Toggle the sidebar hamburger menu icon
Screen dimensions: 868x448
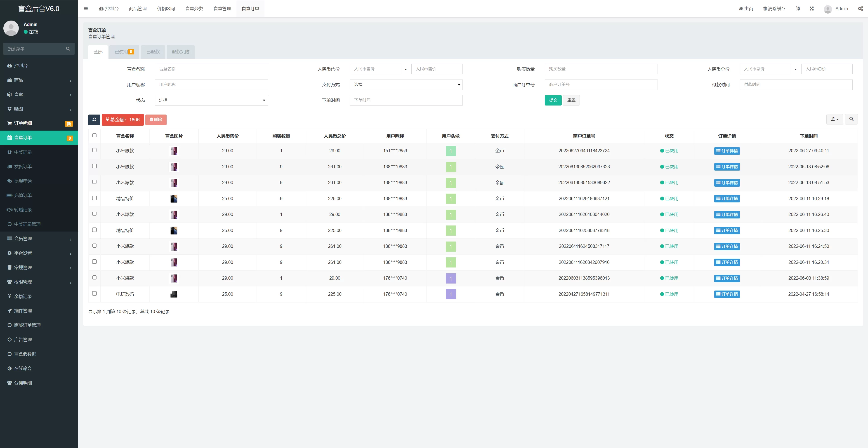(86, 9)
